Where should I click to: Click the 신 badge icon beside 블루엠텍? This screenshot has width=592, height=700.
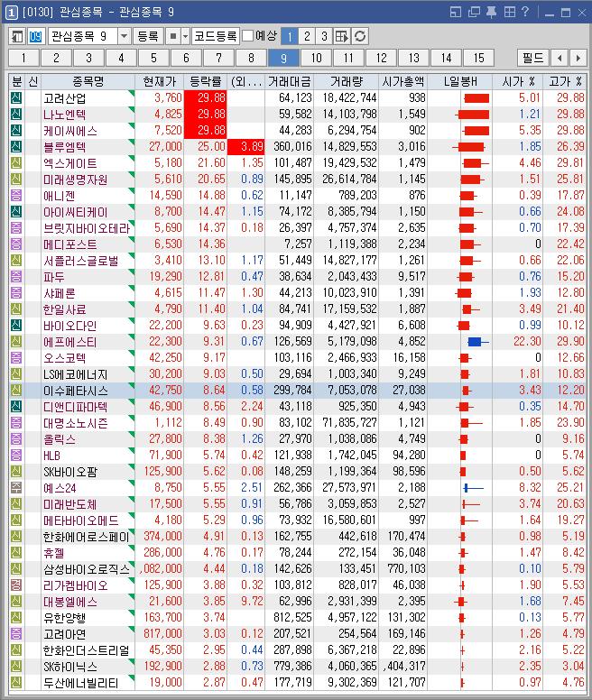pos(16,146)
